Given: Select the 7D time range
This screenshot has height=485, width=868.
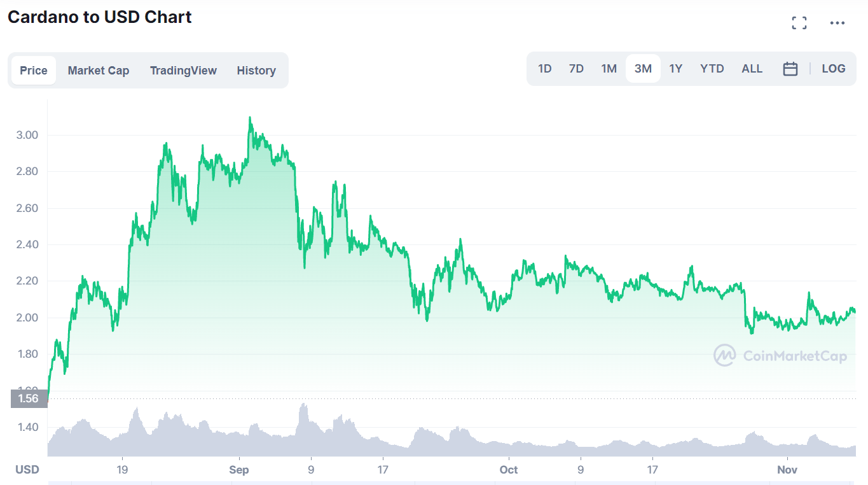Looking at the screenshot, I should [576, 69].
